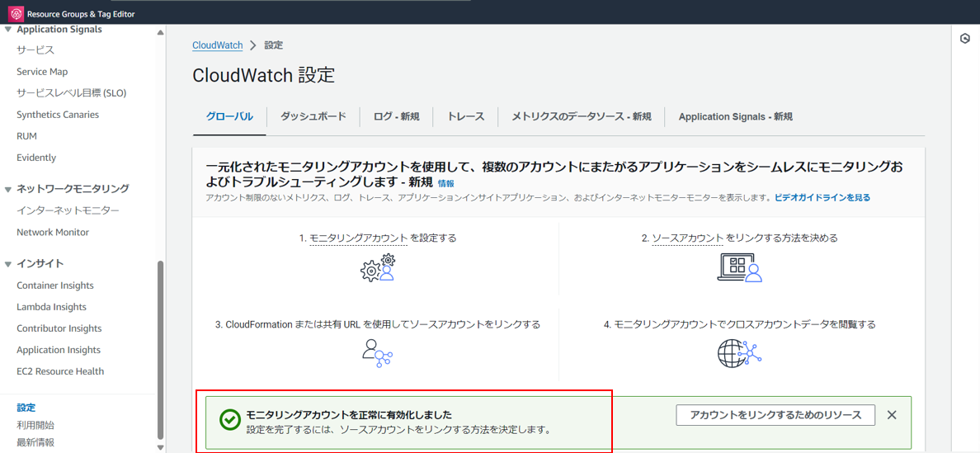This screenshot has width=980, height=453.
Task: Go to Synthetics Canaries
Action: (x=58, y=115)
